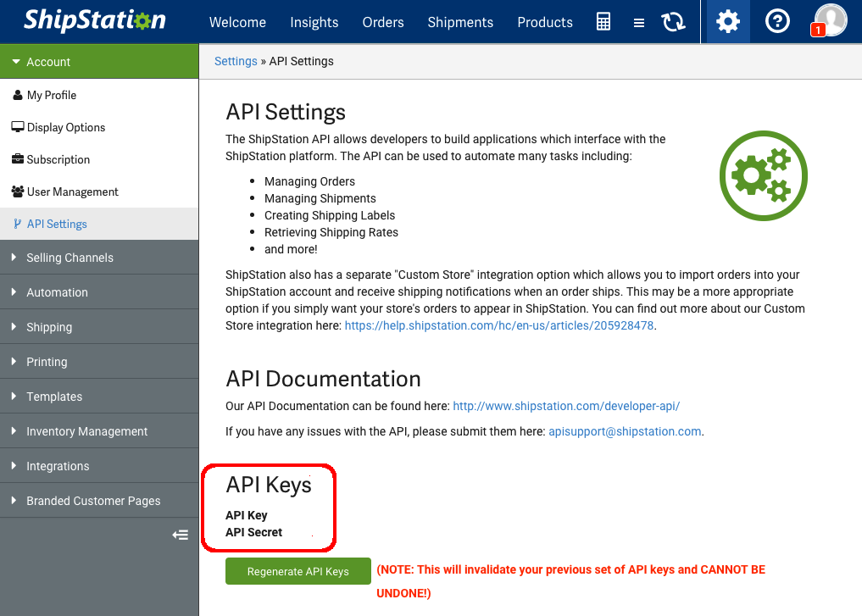Viewport: 862px width, 616px height.
Task: Open the Insights page
Action: (x=314, y=22)
